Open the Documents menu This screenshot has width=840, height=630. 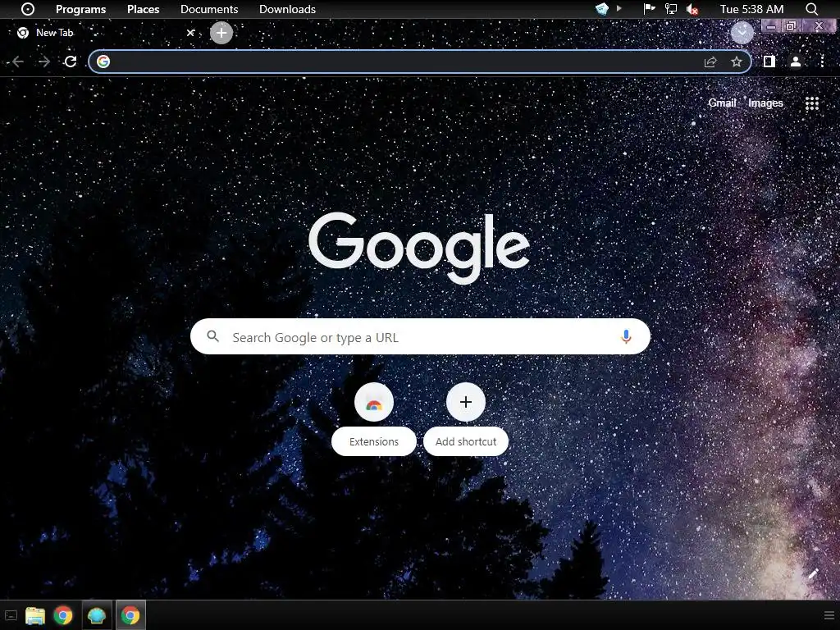(209, 9)
